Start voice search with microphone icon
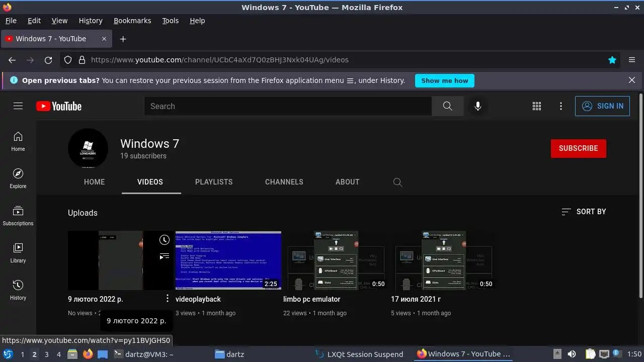The width and height of the screenshot is (644, 362). point(477,106)
